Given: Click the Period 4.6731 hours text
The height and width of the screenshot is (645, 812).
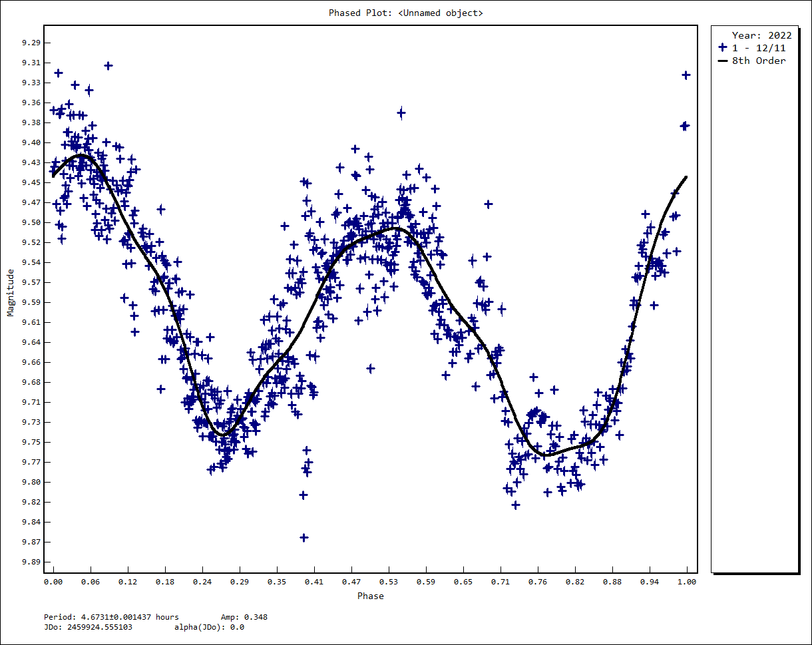Looking at the screenshot, I should 111,617.
